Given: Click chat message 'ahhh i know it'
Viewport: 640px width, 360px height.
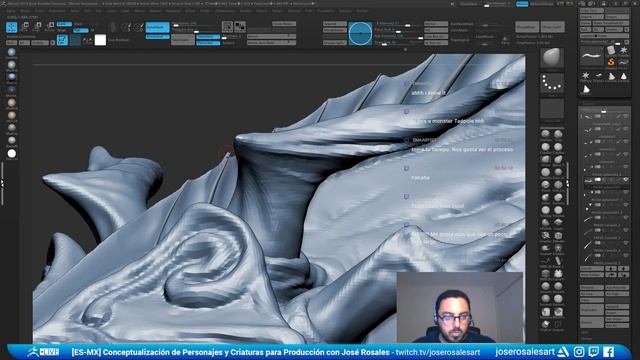Looking at the screenshot, I should 429,93.
